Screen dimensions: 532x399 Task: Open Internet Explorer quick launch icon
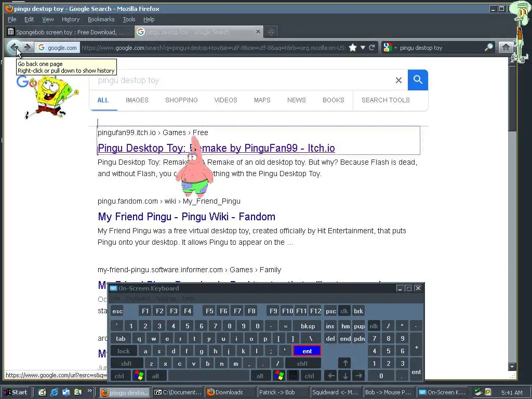[x=54, y=392]
